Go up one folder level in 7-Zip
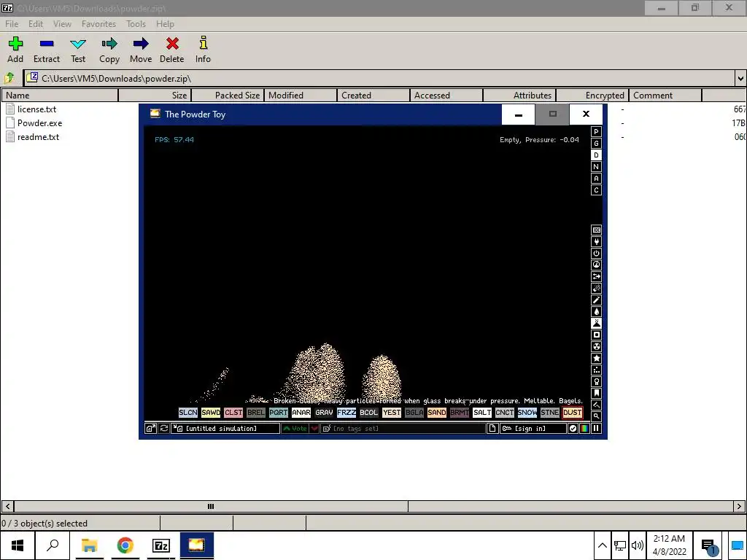The image size is (747, 560). (9, 78)
